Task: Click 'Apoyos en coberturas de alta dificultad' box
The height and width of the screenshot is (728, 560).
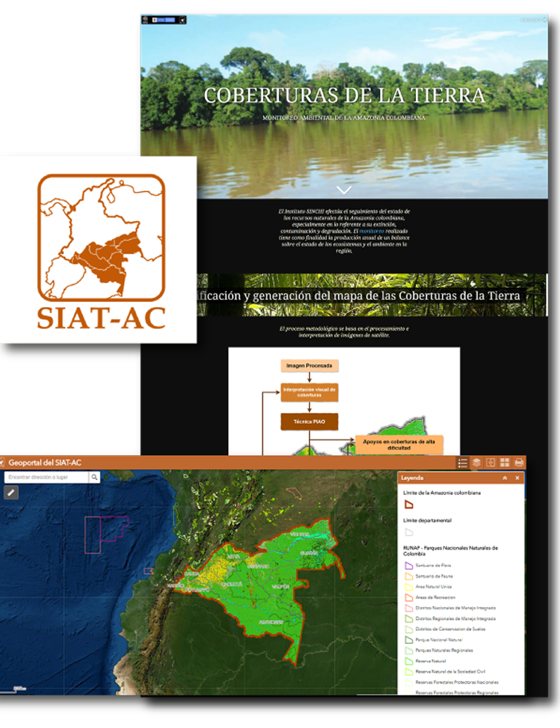Action: (x=399, y=444)
